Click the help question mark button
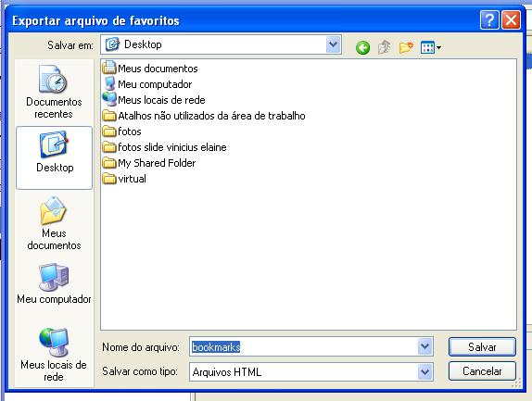Image resolution: width=532 pixels, height=401 pixels. [489, 20]
